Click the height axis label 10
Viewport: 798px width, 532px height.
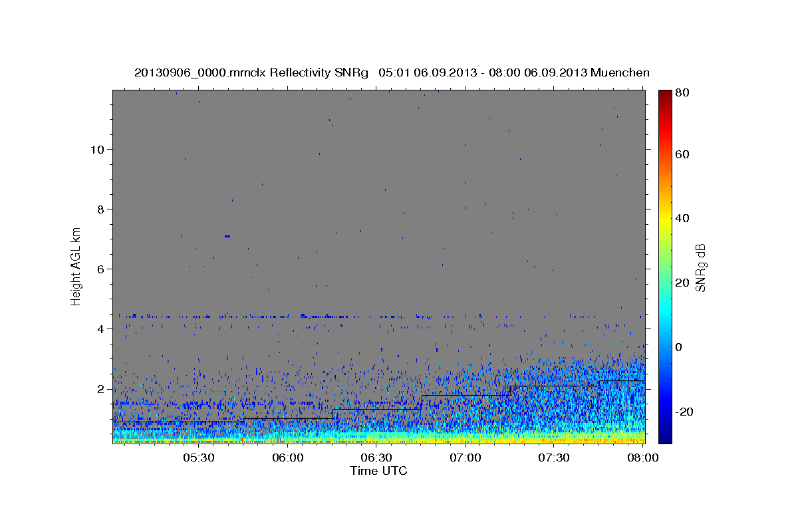click(96, 149)
